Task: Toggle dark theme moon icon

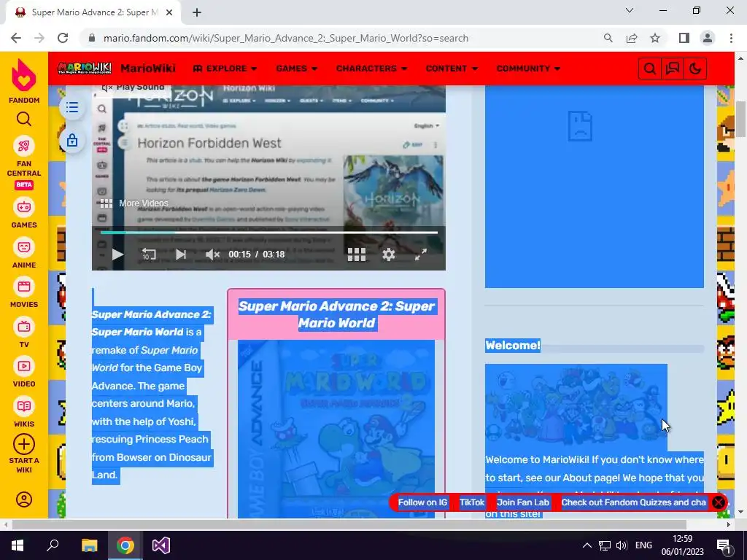Action: 695,69
